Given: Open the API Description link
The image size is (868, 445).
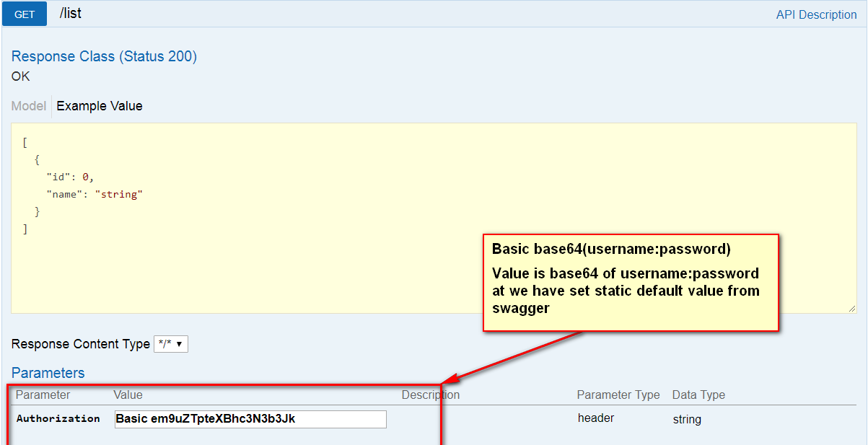Looking at the screenshot, I should coord(816,14).
